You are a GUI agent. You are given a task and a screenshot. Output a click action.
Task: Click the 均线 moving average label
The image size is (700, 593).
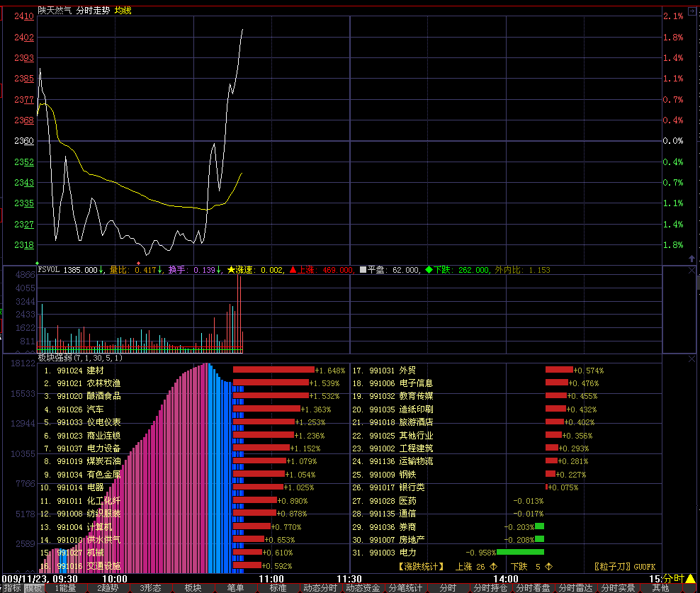point(123,11)
